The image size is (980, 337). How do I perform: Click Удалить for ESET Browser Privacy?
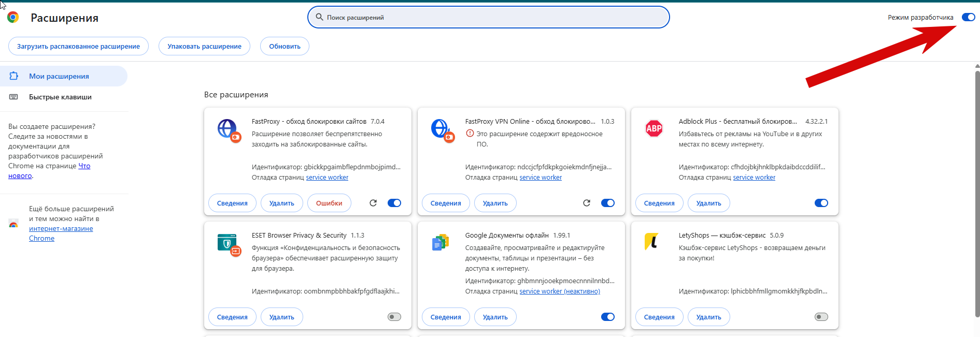282,317
